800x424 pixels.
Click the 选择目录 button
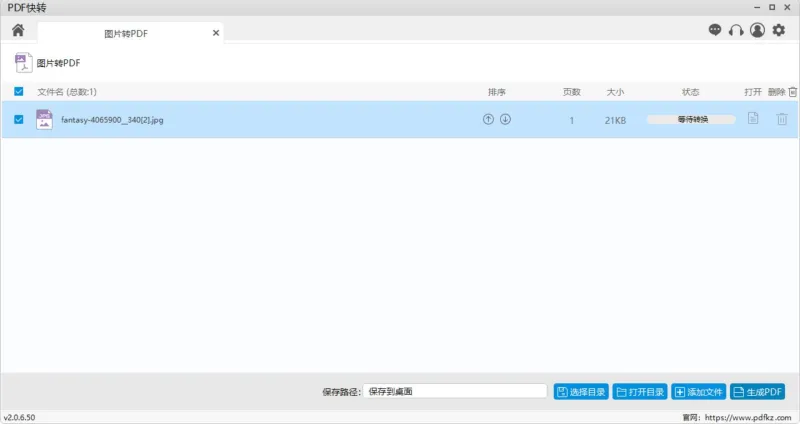pos(581,392)
